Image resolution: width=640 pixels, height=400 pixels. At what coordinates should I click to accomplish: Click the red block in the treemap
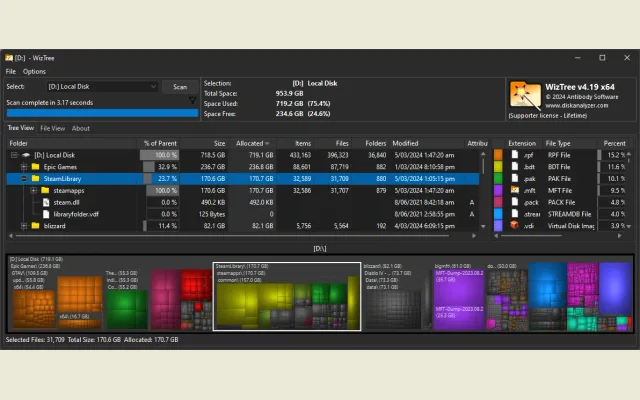point(196,284)
